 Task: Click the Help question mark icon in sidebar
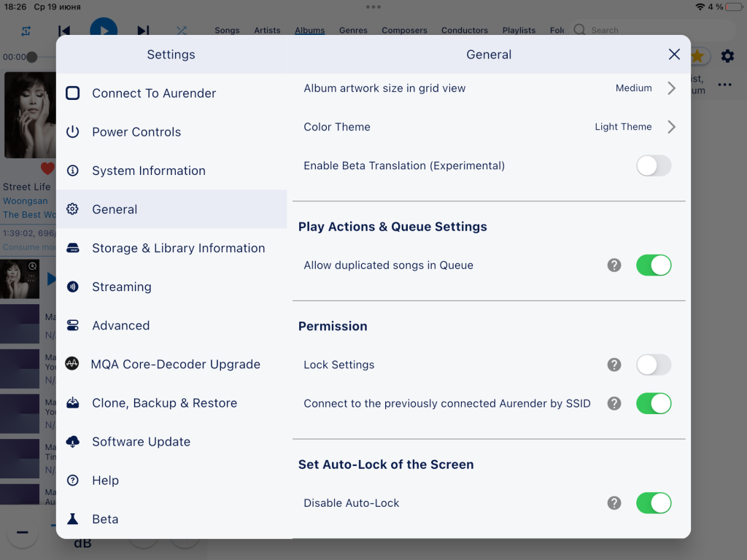coord(72,480)
